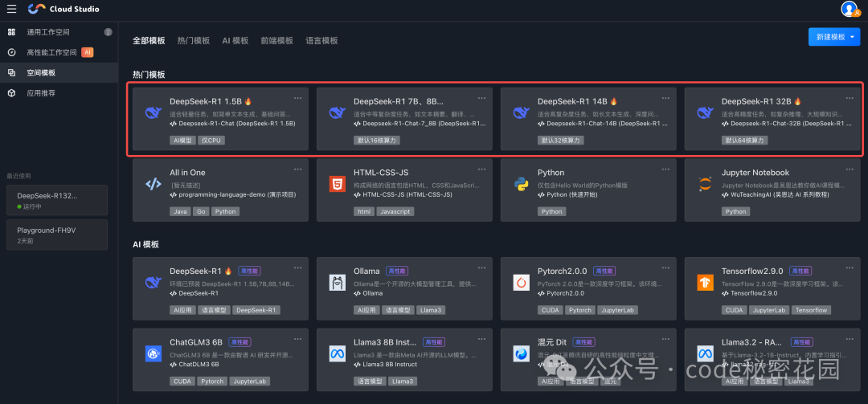This screenshot has height=404, width=868.
Task: Open the user avatar menu
Action: point(849,9)
